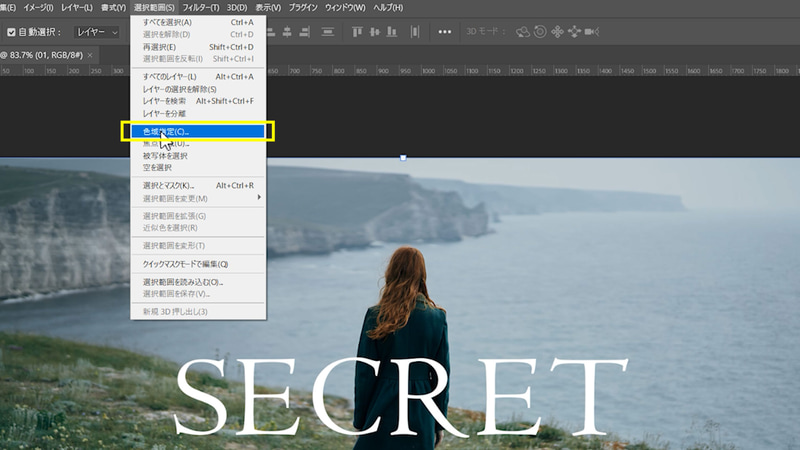This screenshot has height=450, width=800.
Task: Open the ヘルプ(H) menu
Action: pos(388,8)
